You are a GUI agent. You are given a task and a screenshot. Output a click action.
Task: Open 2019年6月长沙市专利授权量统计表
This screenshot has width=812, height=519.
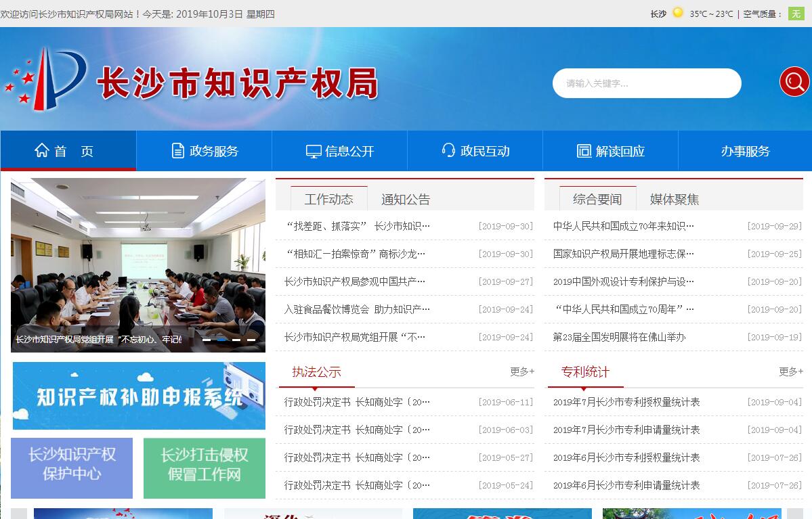[x=626, y=457]
